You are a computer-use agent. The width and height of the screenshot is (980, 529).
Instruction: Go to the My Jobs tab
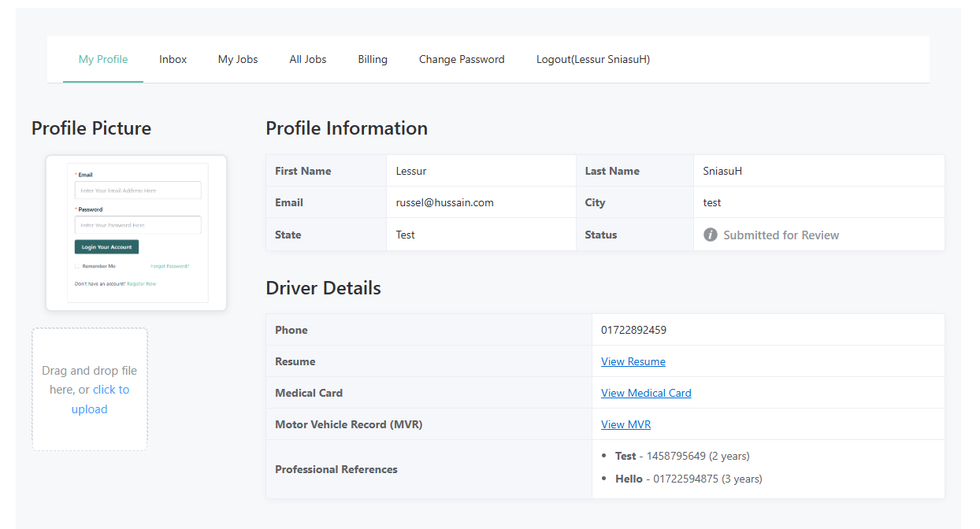pyautogui.click(x=238, y=59)
